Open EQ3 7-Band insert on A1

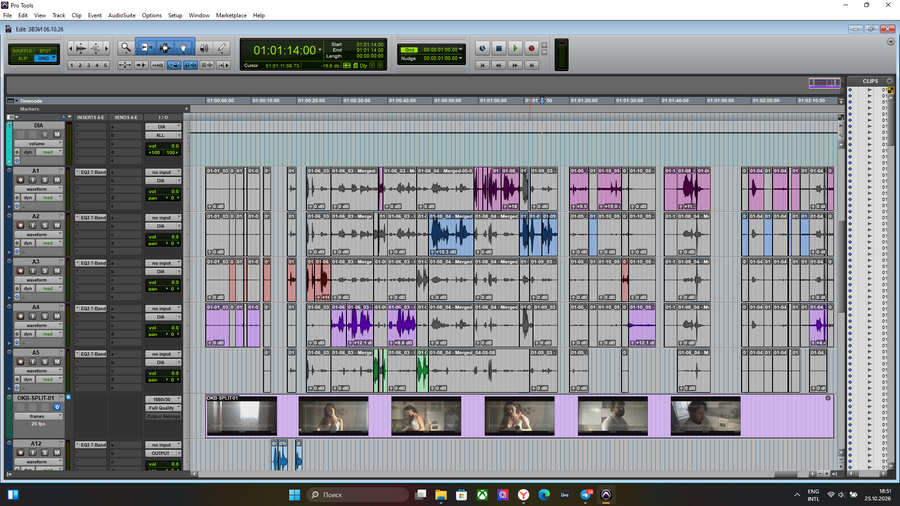pos(91,172)
